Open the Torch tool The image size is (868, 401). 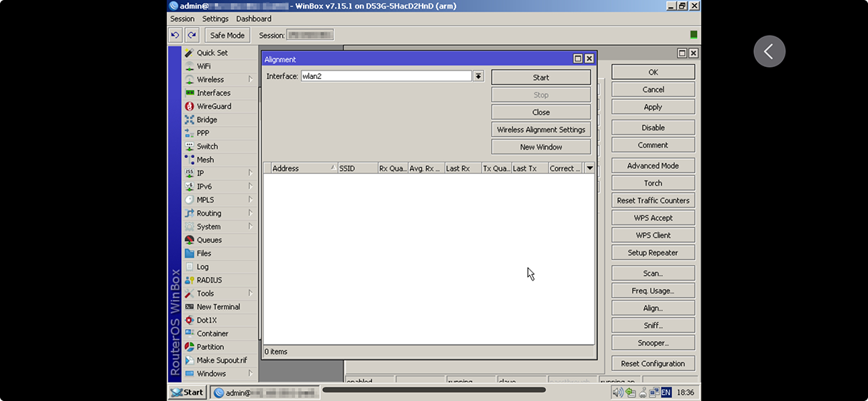coord(653,183)
